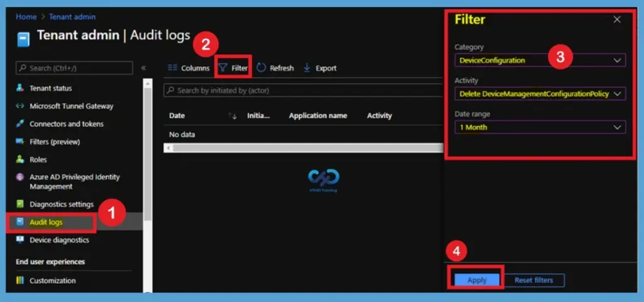Viewport: 644px width, 302px height.
Task: Open the Activity dropdown
Action: (540, 94)
